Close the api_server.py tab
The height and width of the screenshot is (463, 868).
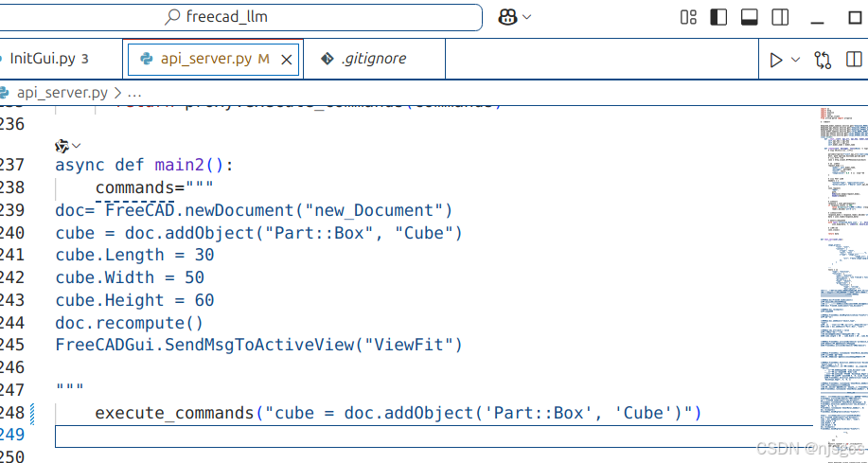pos(286,60)
